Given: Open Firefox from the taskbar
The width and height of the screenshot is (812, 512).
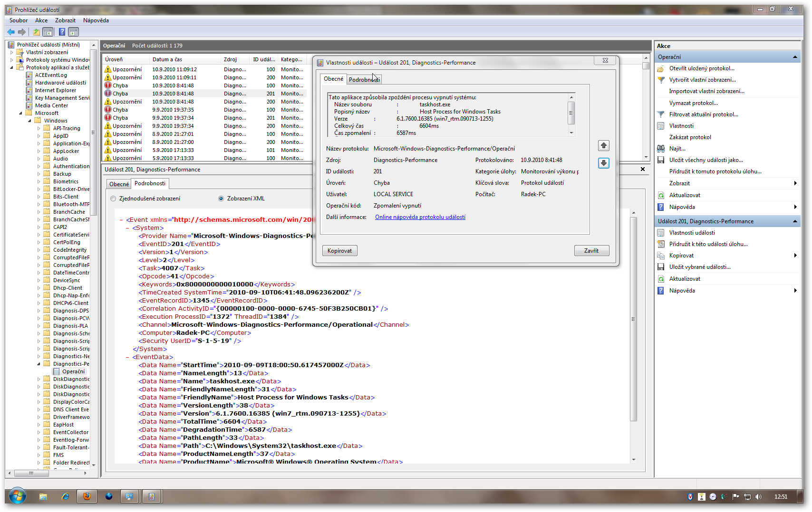Looking at the screenshot, I should point(87,496).
